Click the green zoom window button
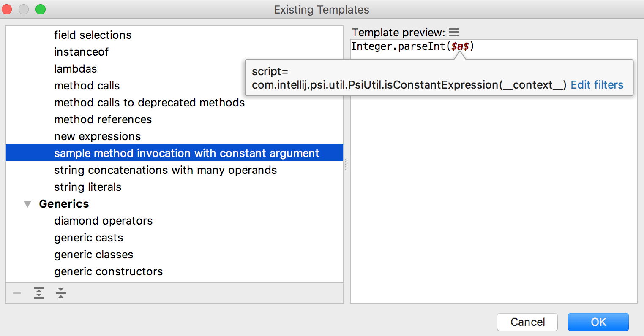Image resolution: width=644 pixels, height=336 pixels. 41,9
